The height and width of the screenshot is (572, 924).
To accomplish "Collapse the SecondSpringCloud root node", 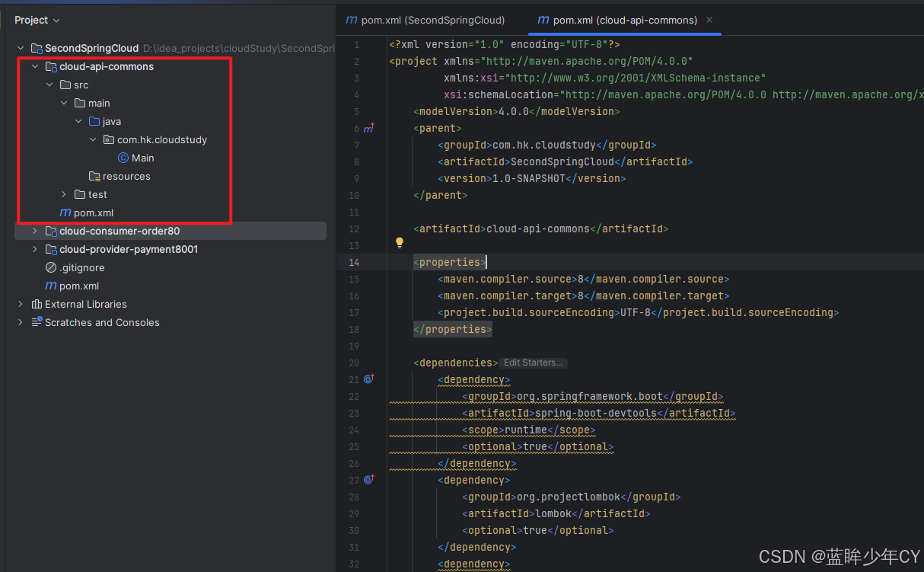I will (x=21, y=48).
